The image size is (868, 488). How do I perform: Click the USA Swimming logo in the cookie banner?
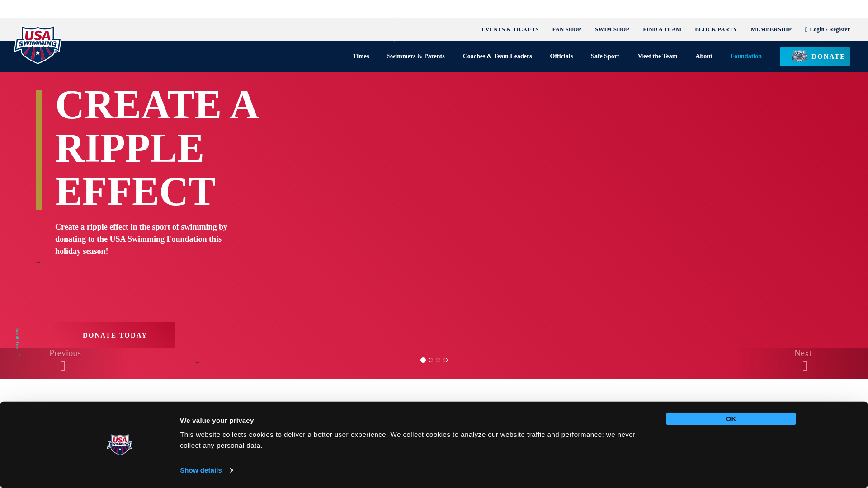[x=120, y=445]
